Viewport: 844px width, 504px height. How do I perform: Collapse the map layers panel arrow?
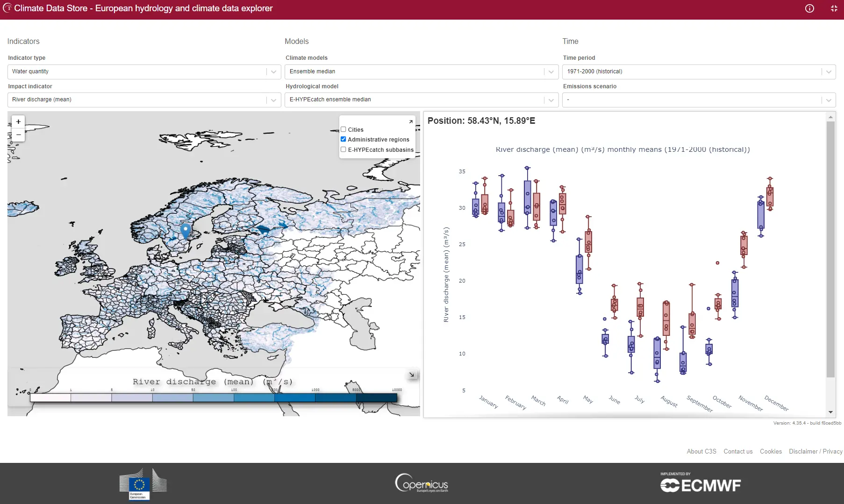point(411,121)
